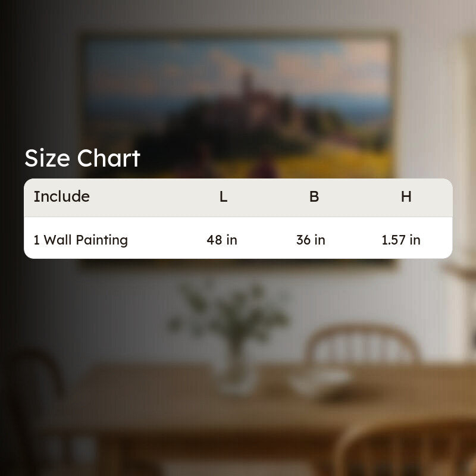Click the wooden chair behind the table
This screenshot has width=476, height=476.
pos(363,345)
